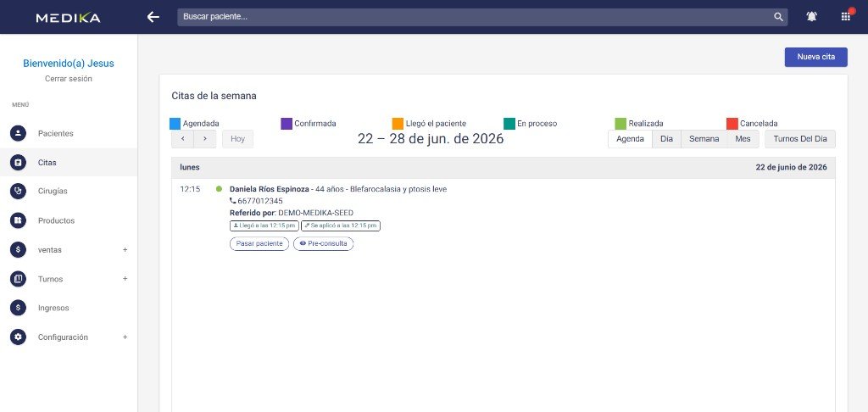Click the blue Agendada color swatch
This screenshot has height=412, width=868.
pyautogui.click(x=175, y=124)
